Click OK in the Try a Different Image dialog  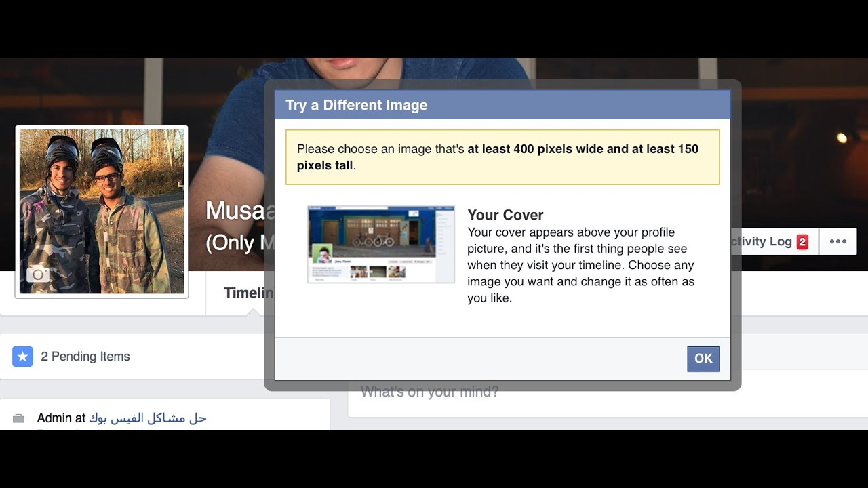pos(703,359)
